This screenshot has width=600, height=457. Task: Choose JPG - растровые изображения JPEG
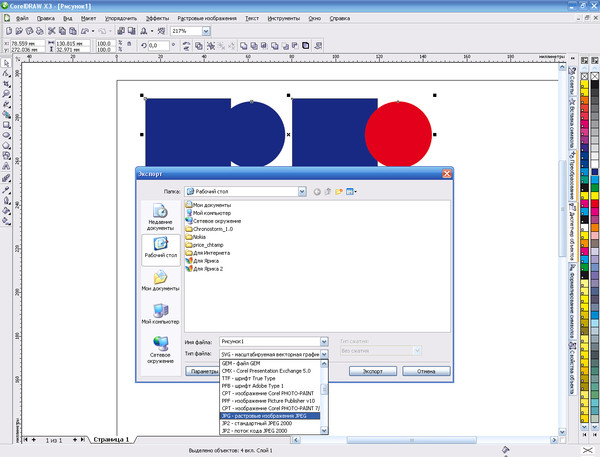tap(270, 416)
